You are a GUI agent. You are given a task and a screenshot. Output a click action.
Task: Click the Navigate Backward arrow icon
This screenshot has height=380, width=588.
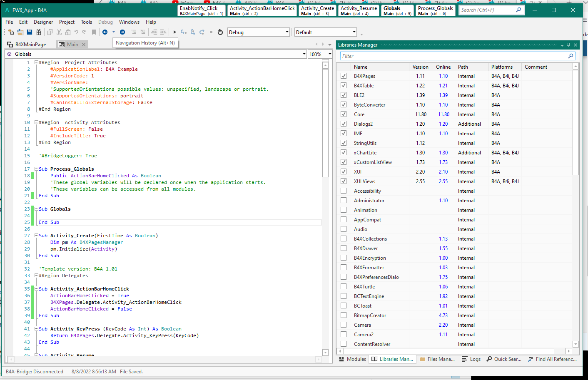pos(105,32)
